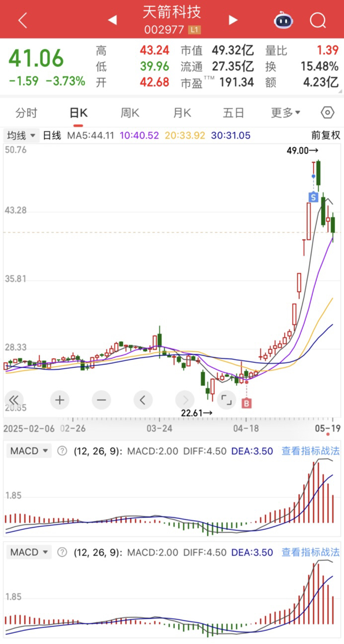Select 周K tab

tap(130, 113)
